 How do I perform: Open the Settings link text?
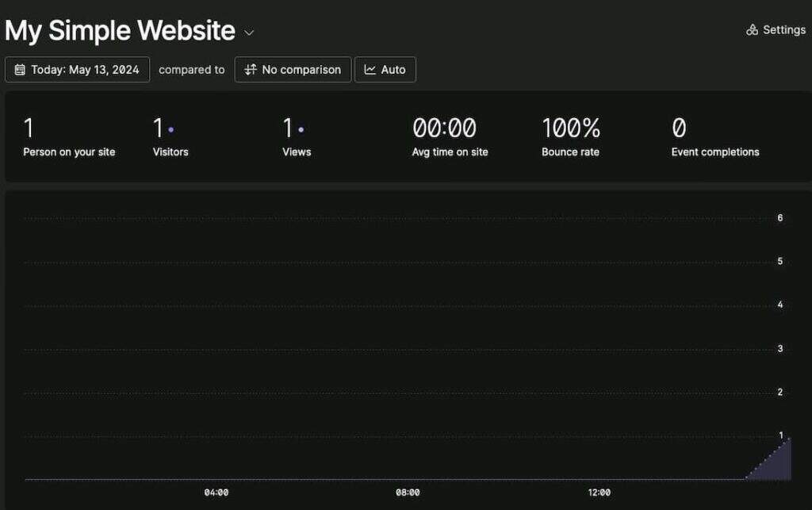[x=783, y=30]
